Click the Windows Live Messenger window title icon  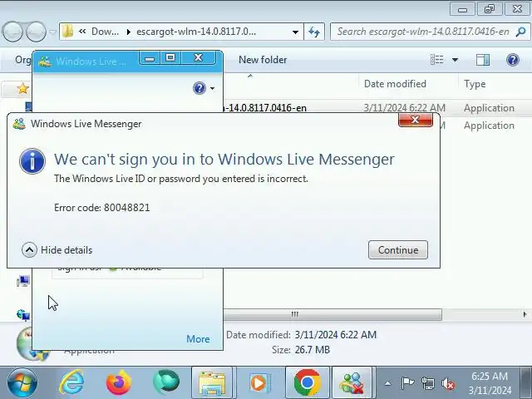coord(45,62)
